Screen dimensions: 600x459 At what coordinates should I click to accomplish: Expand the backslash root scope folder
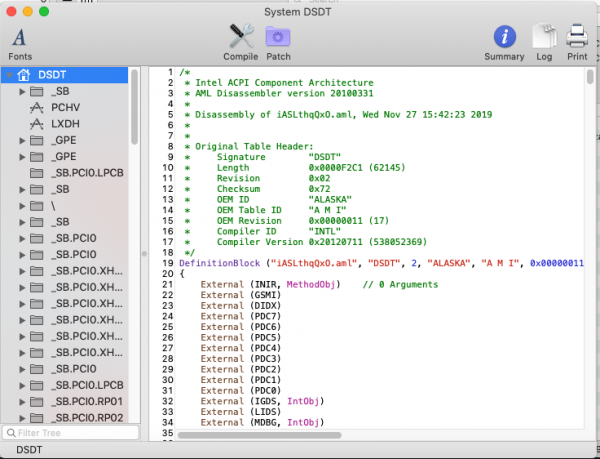(x=23, y=204)
